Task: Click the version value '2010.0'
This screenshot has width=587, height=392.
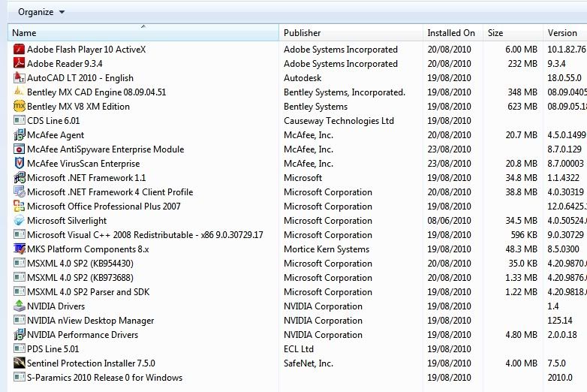Action: pos(560,378)
